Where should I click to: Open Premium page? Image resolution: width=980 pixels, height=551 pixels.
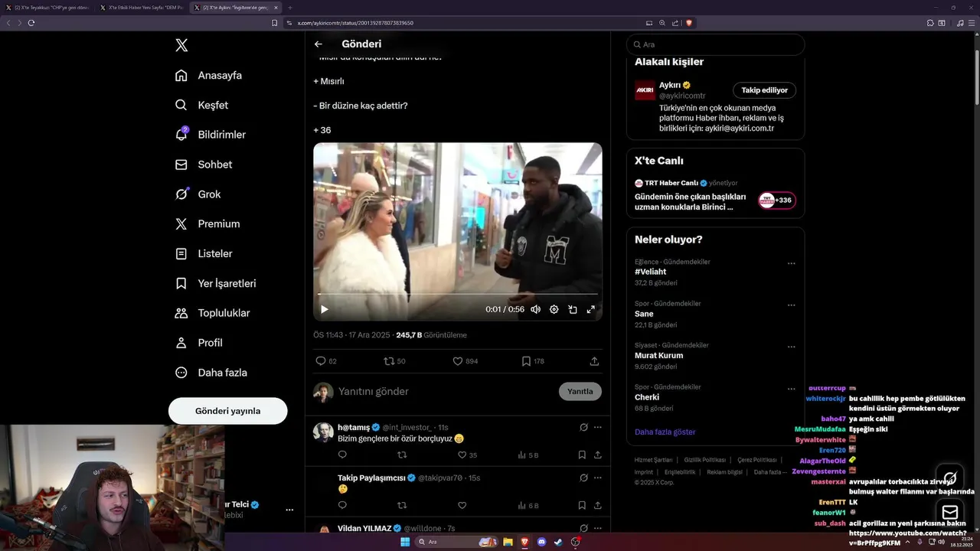click(x=207, y=223)
